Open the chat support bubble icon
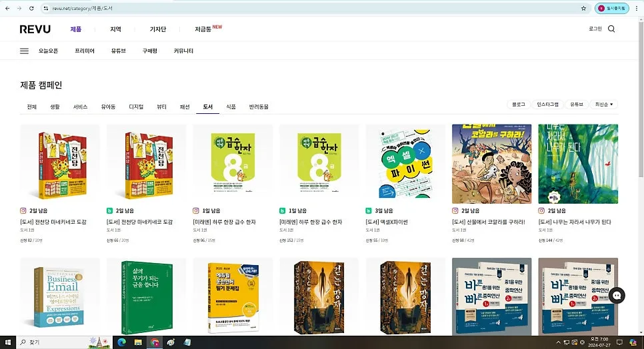The height and width of the screenshot is (349, 644). tap(617, 295)
